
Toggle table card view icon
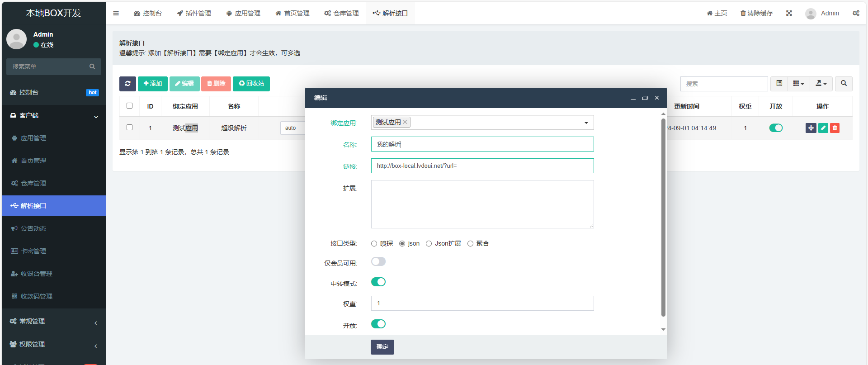[779, 84]
